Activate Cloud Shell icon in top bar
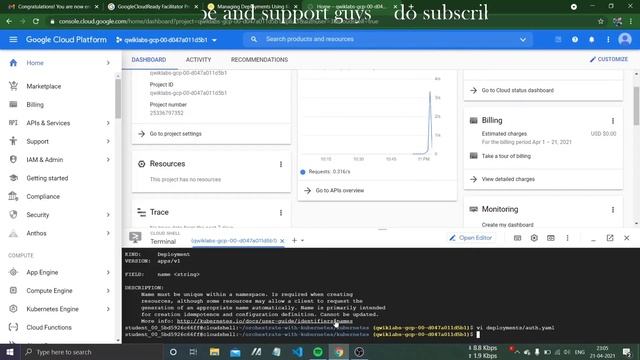 (558, 40)
